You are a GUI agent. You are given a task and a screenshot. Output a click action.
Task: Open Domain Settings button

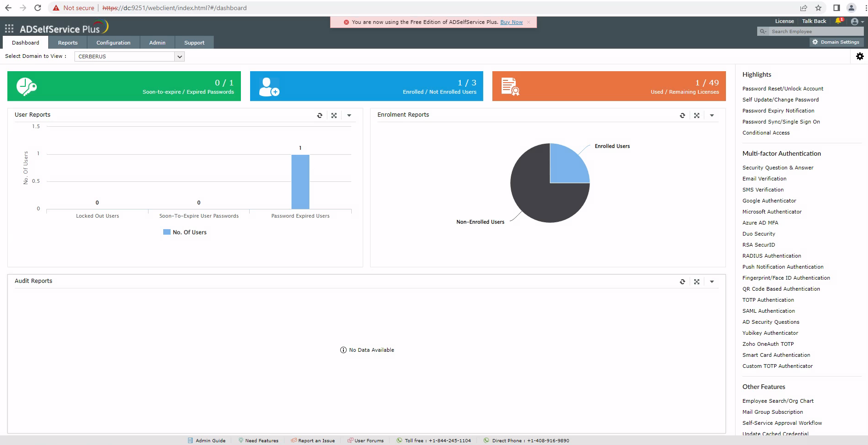[836, 42]
